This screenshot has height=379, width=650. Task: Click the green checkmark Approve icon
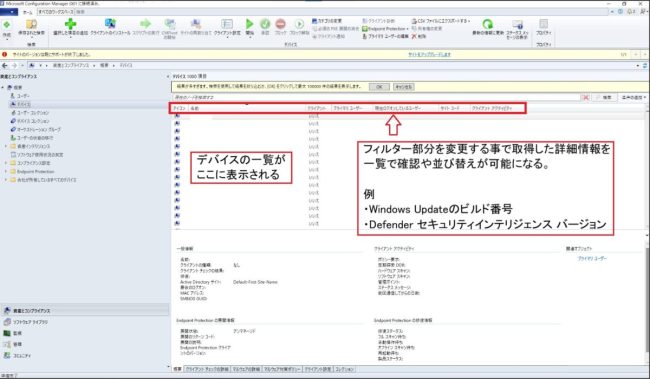click(265, 24)
